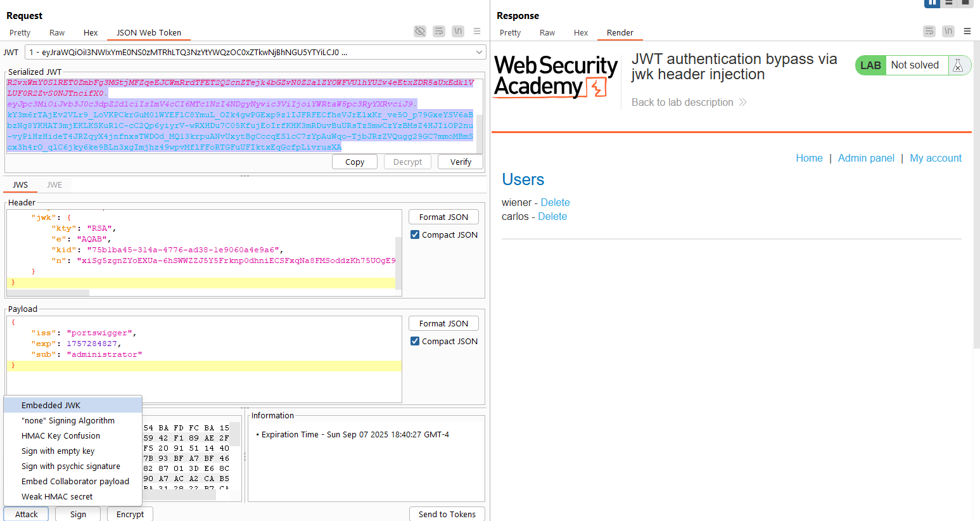Click the hide non-printable eye icon in Request
980x521 pixels.
[x=419, y=31]
